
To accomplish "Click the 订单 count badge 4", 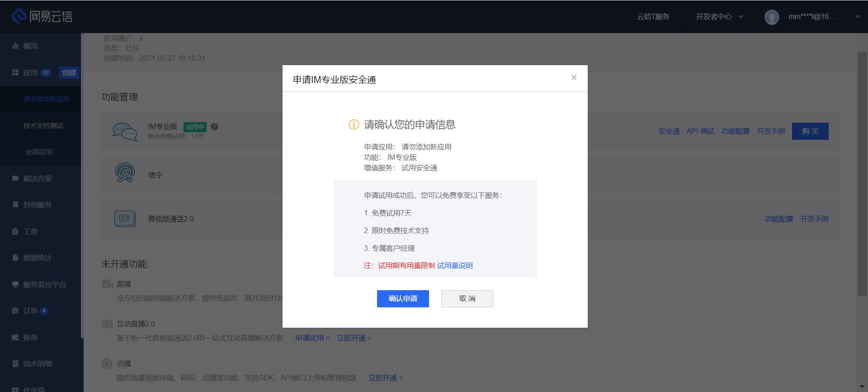I will point(44,311).
